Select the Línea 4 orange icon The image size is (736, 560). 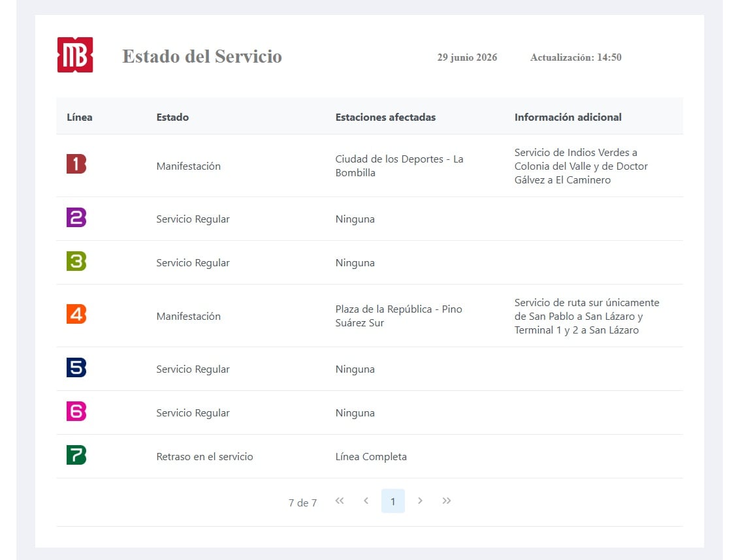pos(76,314)
